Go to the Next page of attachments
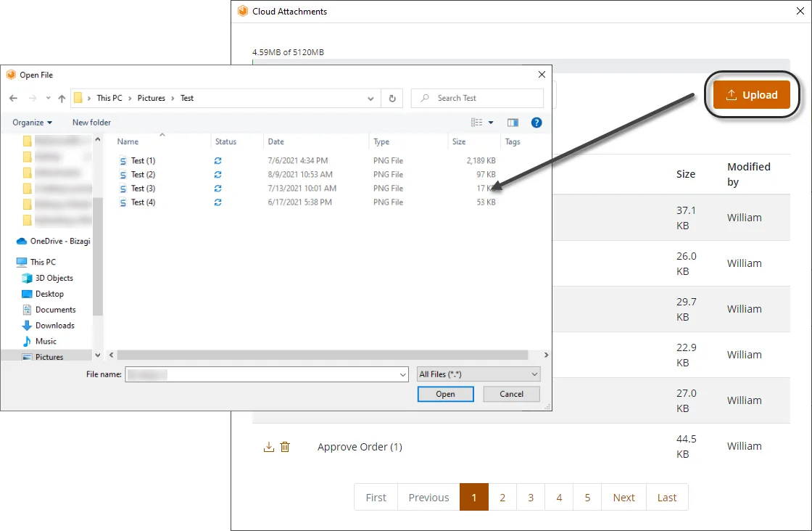This screenshot has width=812, height=531. click(623, 498)
